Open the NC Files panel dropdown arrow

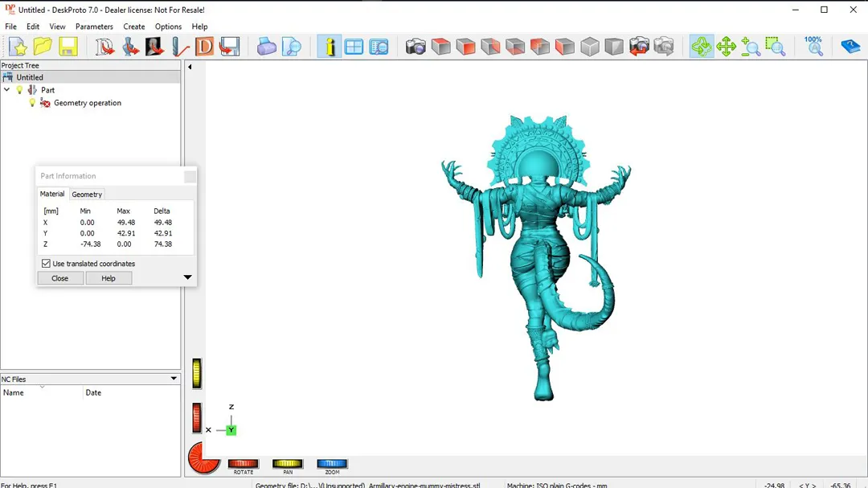click(x=174, y=379)
